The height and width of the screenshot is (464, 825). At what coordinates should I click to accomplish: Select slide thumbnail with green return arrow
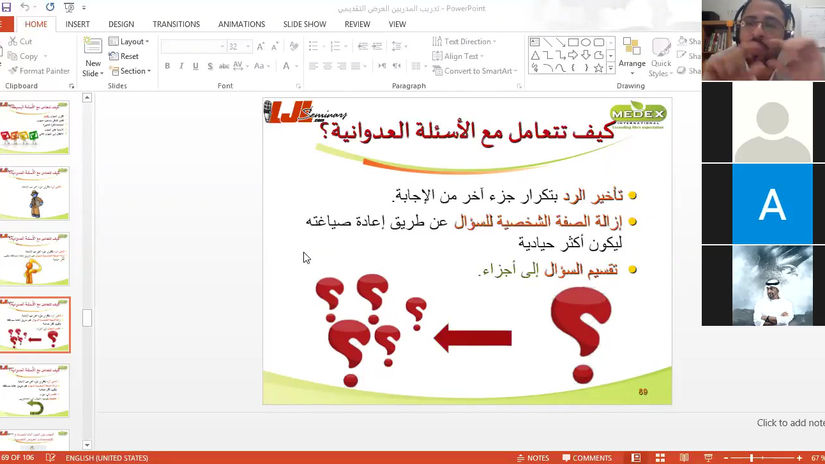35,390
